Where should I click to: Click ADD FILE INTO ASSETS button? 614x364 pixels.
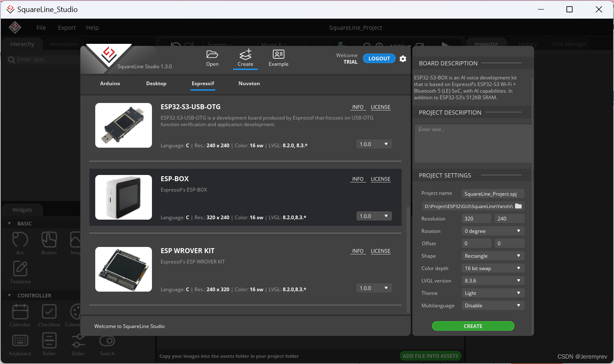430,356
